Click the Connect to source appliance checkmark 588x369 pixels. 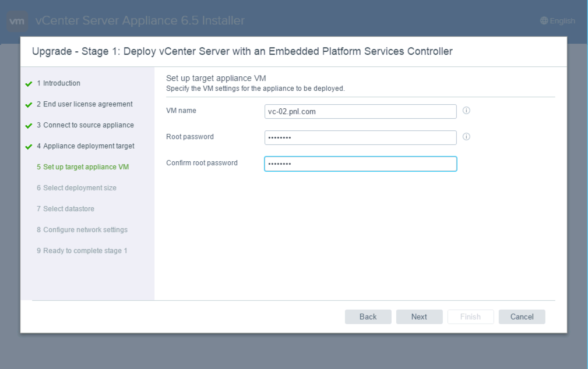[x=29, y=126]
